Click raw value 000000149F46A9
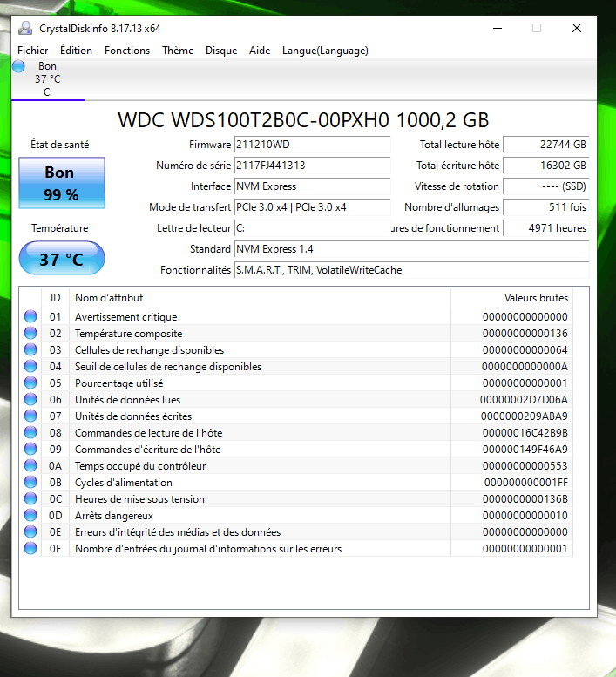The height and width of the screenshot is (677, 616). 525,450
